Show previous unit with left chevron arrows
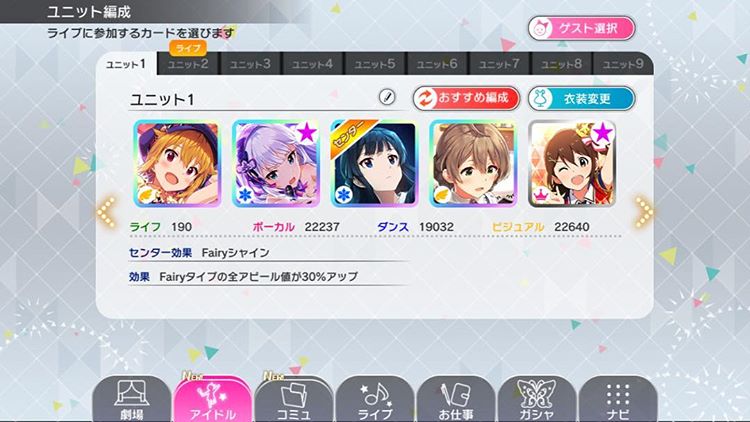The image size is (750, 422). tap(106, 211)
